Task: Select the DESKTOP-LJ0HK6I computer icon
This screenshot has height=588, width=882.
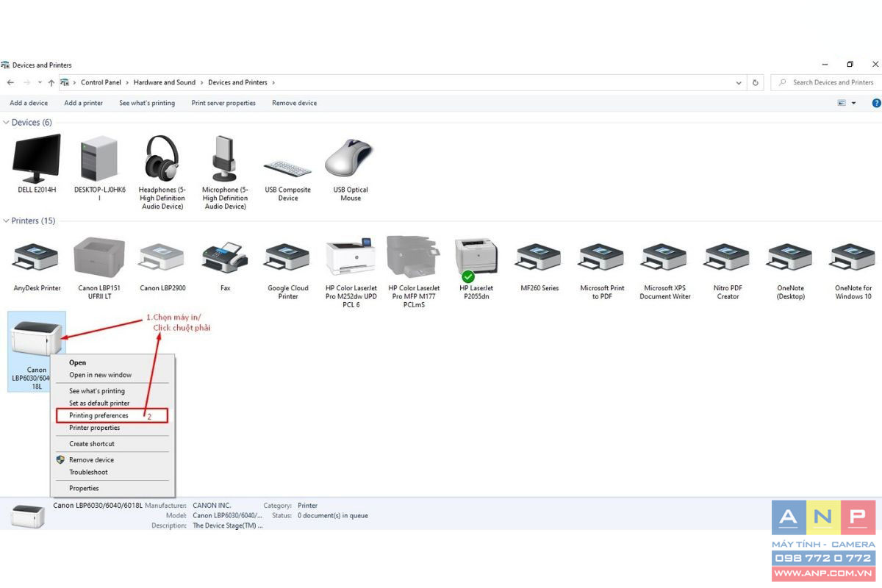Action: [x=100, y=168]
